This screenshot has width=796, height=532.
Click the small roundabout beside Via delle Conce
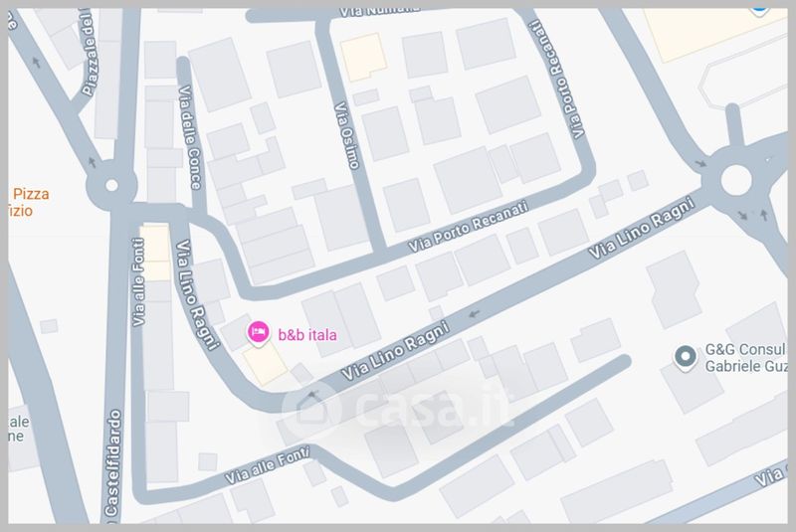111,185
